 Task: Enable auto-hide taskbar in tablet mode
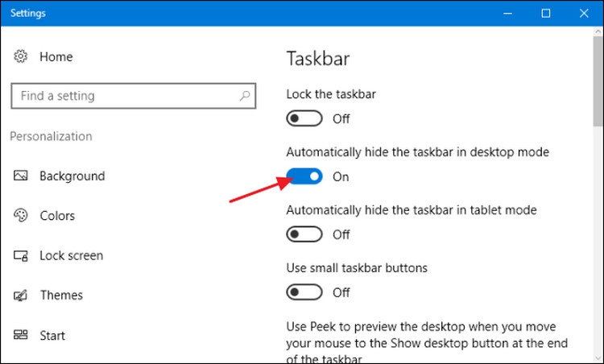click(304, 234)
